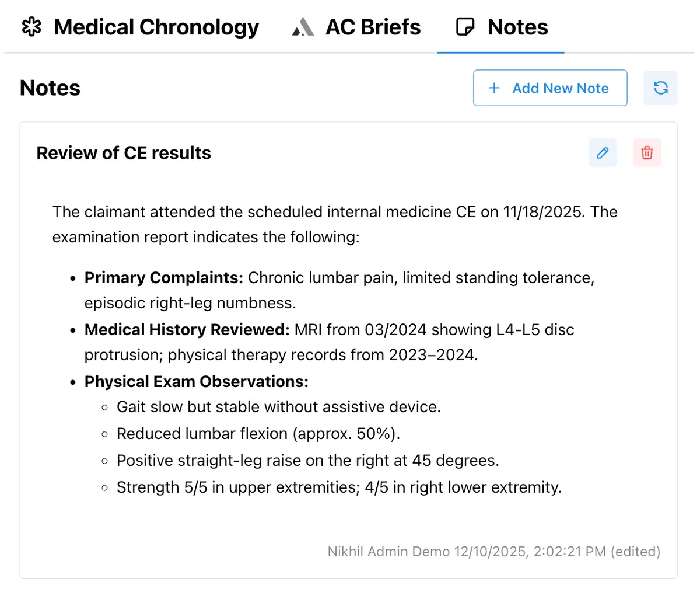
Task: Open the blue pencil edit icon on the note
Action: click(603, 152)
